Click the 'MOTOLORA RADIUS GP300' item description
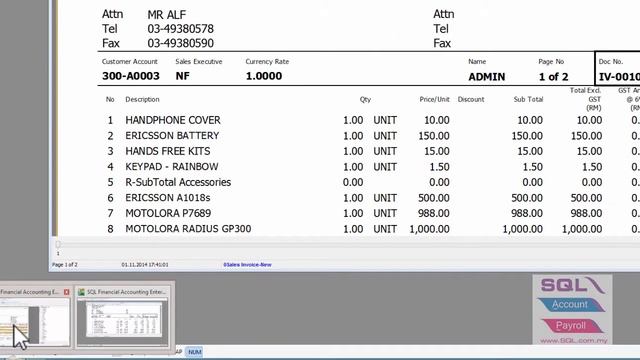 [188, 229]
